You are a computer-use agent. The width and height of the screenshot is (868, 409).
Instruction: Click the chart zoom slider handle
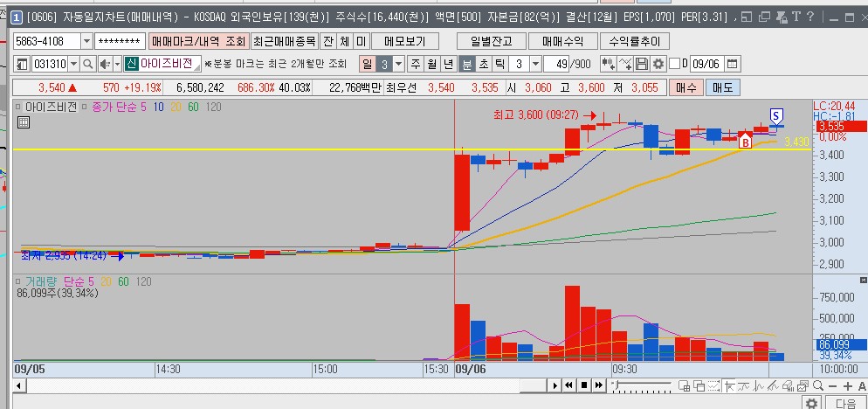pyautogui.click(x=615, y=384)
